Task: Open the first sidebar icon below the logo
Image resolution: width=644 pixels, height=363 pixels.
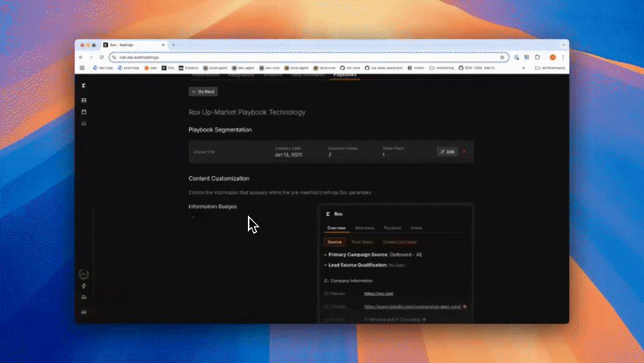Action: tap(84, 100)
